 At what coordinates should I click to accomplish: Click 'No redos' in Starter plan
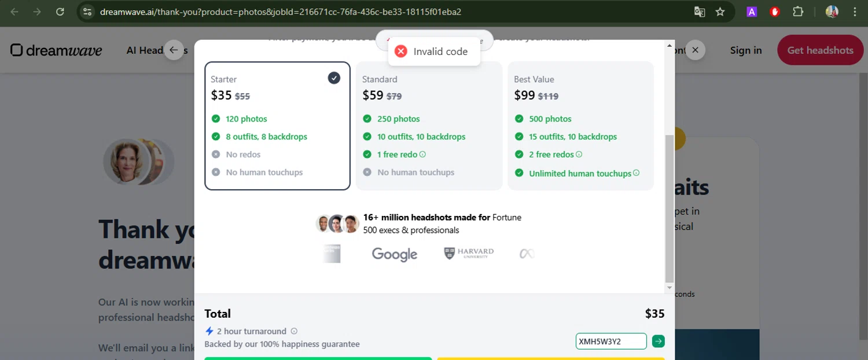coord(243,155)
